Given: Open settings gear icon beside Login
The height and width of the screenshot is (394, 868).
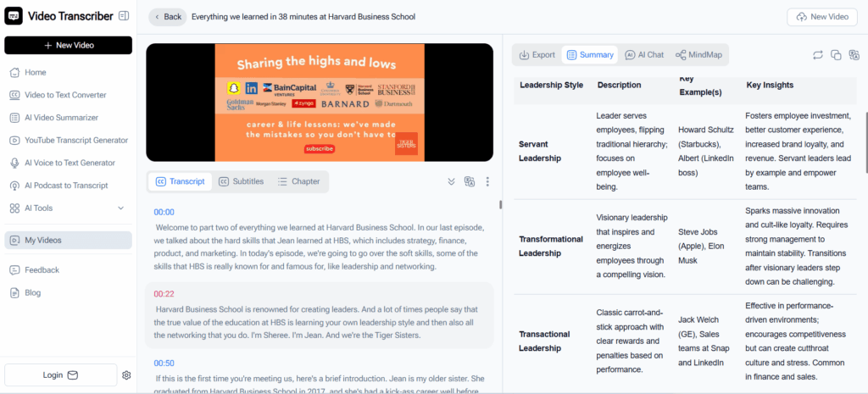Looking at the screenshot, I should click(x=126, y=375).
